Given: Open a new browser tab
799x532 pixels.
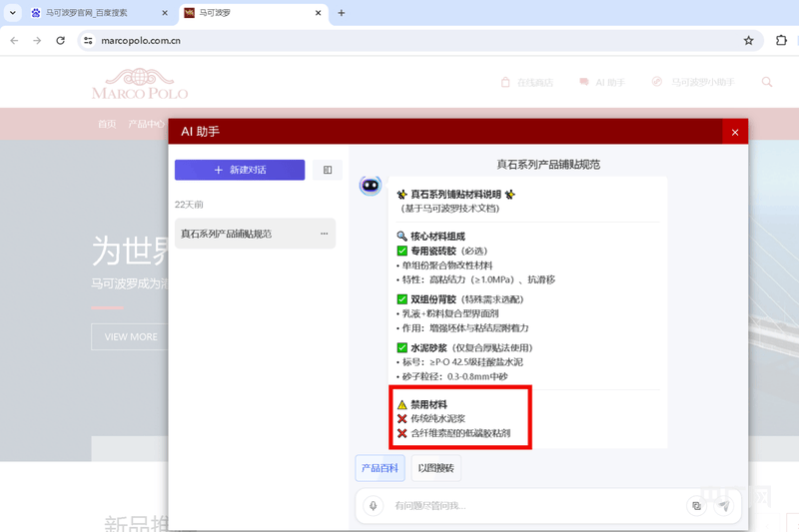Looking at the screenshot, I should pos(342,13).
